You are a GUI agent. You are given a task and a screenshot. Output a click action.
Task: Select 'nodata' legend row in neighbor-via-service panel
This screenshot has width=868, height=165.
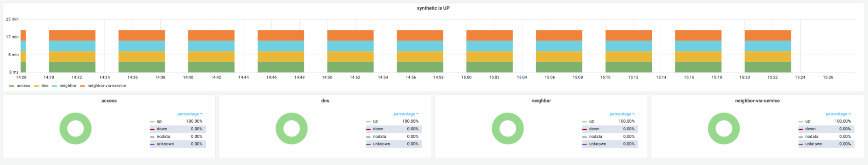point(826,136)
